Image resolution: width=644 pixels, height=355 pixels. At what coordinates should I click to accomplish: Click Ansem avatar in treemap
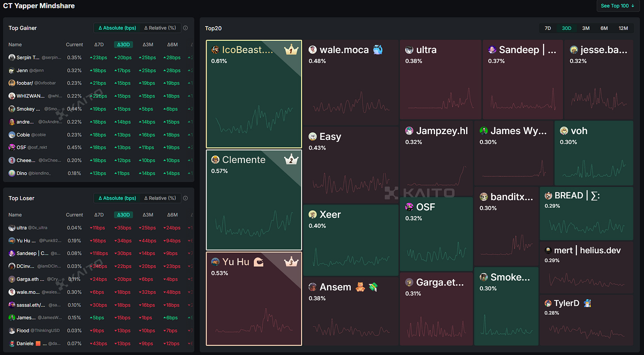pos(313,287)
